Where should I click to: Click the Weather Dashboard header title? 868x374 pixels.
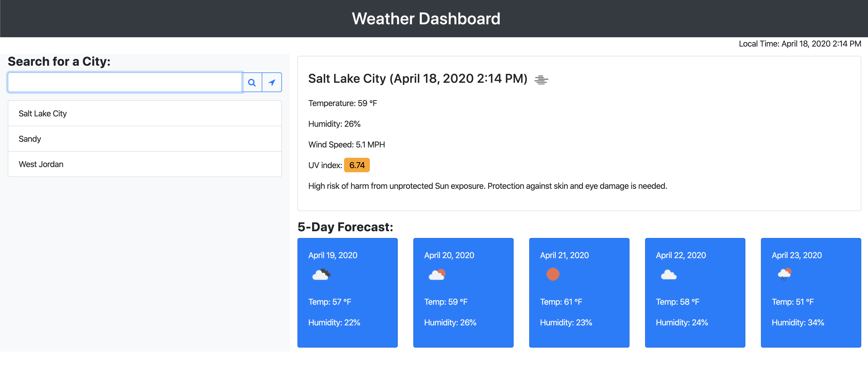(x=426, y=19)
